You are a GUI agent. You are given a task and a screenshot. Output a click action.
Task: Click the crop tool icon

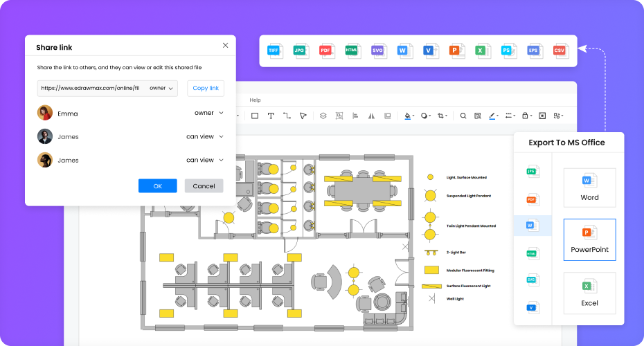coord(441,116)
